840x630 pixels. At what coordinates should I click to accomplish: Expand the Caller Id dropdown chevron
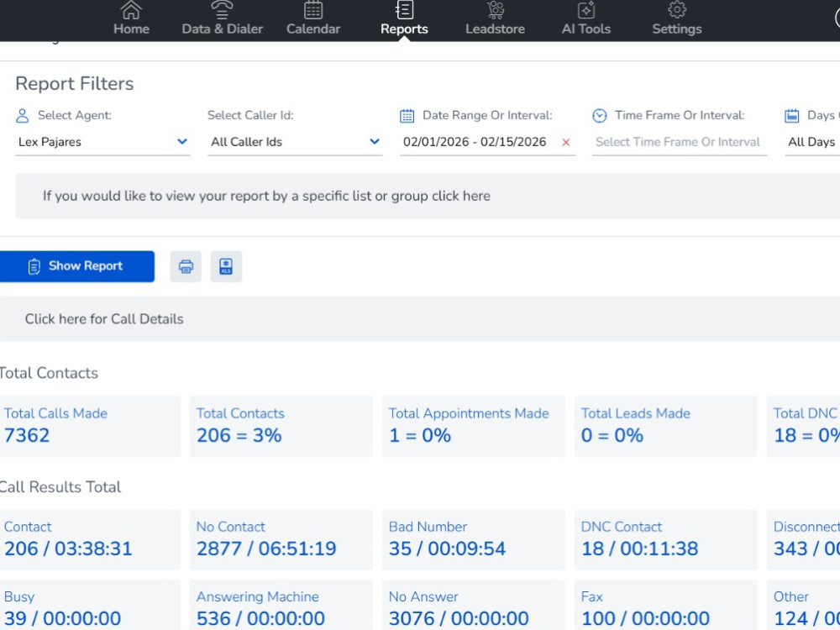(x=375, y=141)
